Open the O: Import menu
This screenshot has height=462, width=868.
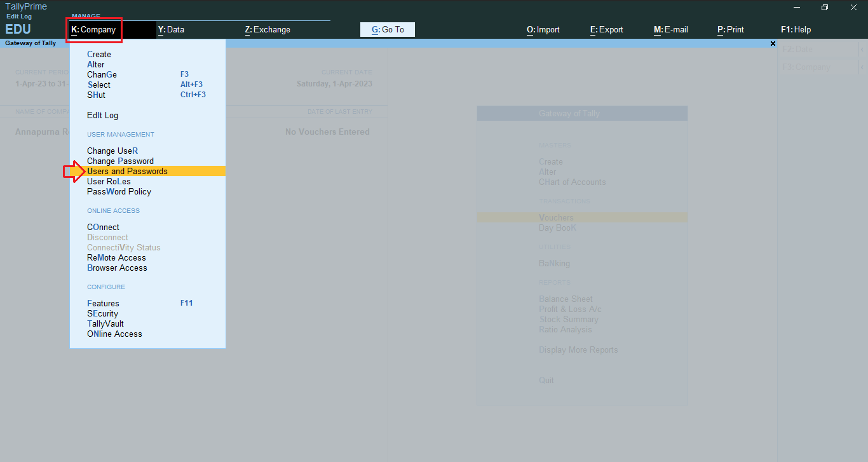click(x=543, y=29)
